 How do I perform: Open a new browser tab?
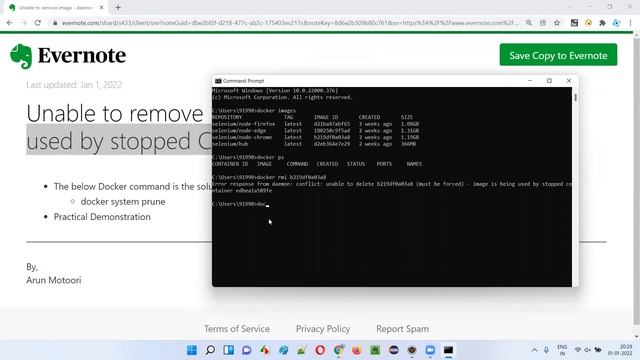pyautogui.click(x=118, y=7)
